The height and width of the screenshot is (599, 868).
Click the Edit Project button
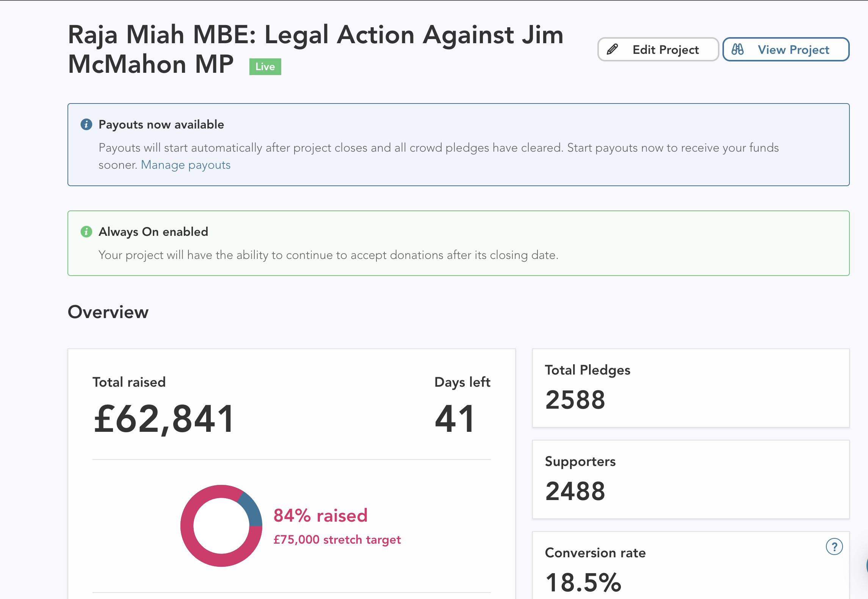point(658,49)
